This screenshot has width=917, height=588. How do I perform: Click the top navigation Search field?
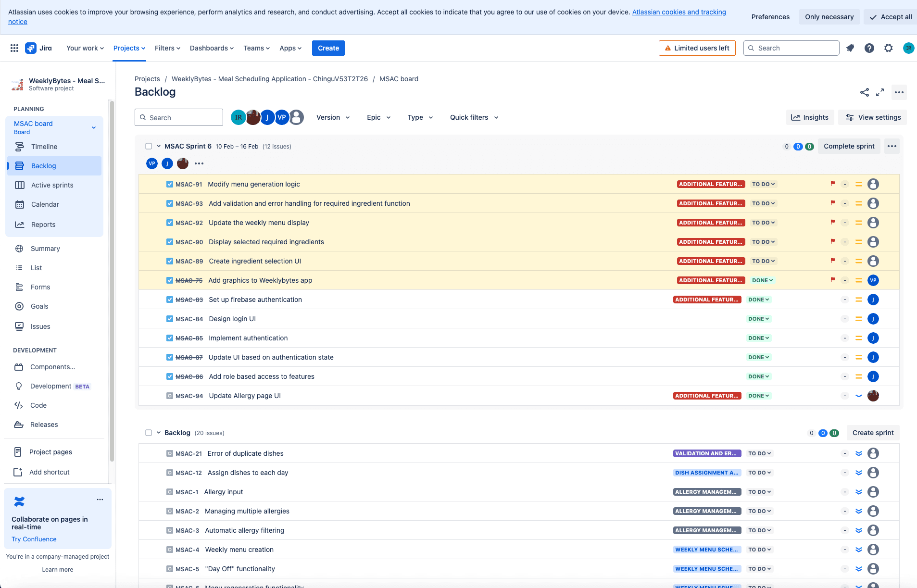(x=791, y=48)
